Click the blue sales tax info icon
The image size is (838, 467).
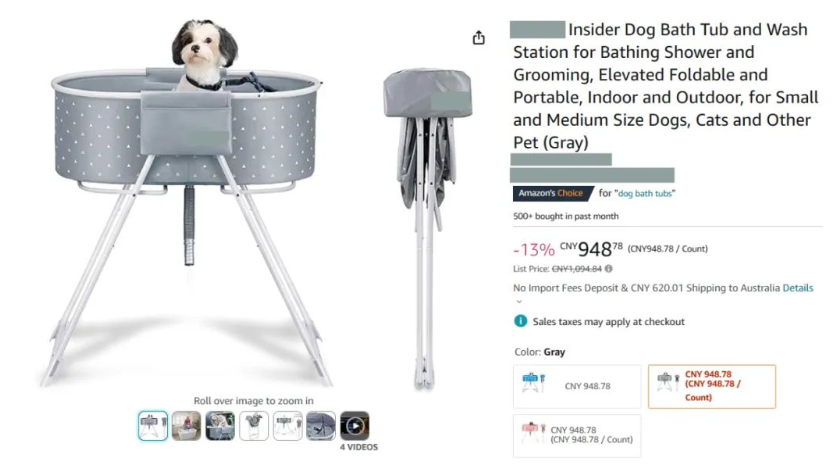(520, 322)
